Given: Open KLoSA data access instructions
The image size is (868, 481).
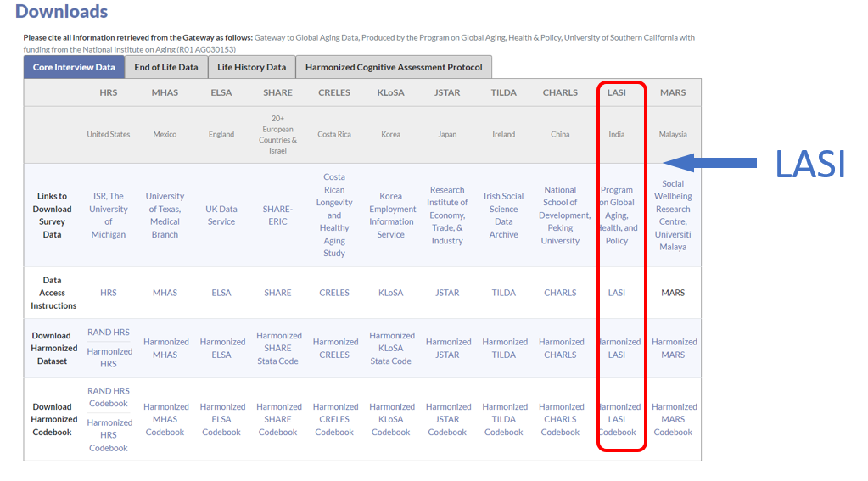Looking at the screenshot, I should coord(391,293).
